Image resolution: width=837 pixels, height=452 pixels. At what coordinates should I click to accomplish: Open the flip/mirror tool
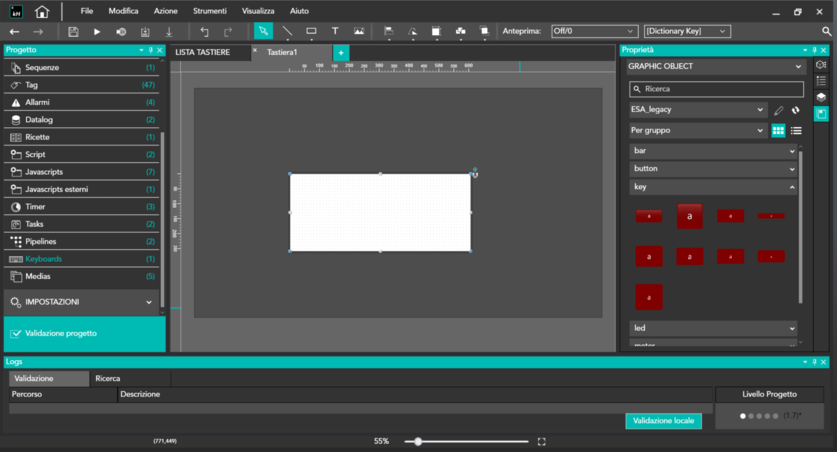413,32
